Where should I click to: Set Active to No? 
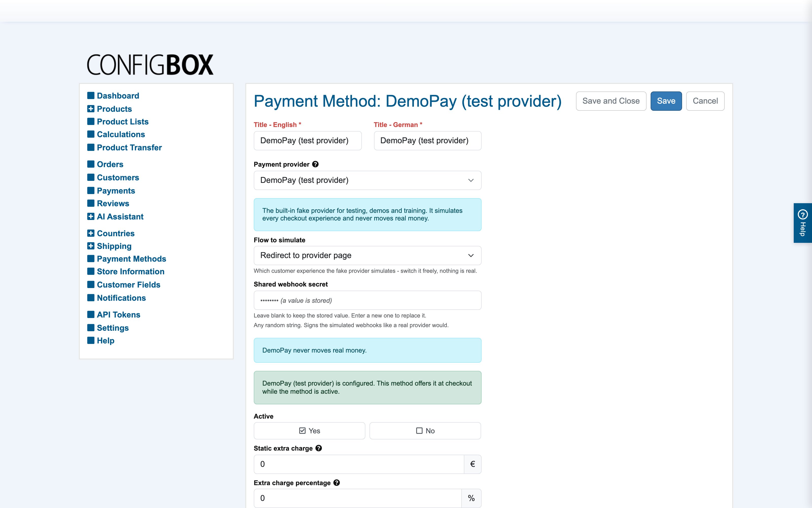coord(425,431)
